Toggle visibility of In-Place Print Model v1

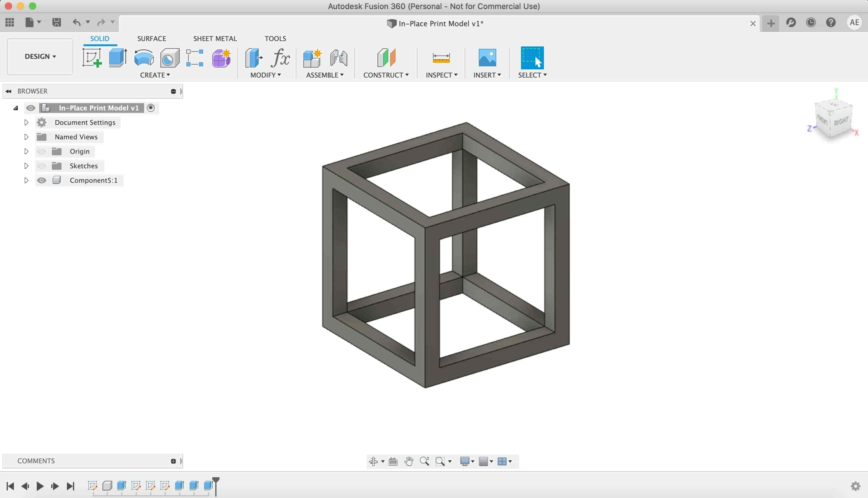(x=30, y=108)
